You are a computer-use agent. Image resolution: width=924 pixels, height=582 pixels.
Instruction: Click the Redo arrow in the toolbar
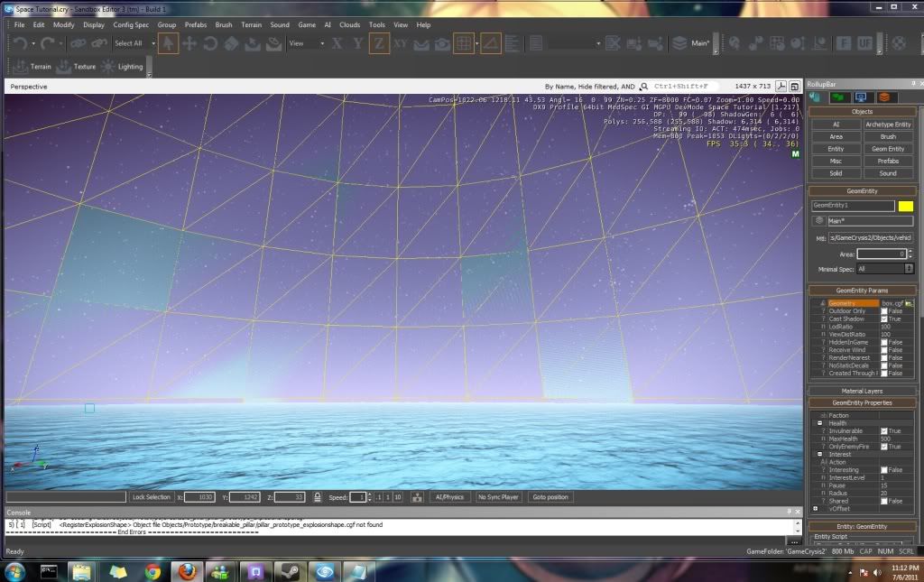48,43
